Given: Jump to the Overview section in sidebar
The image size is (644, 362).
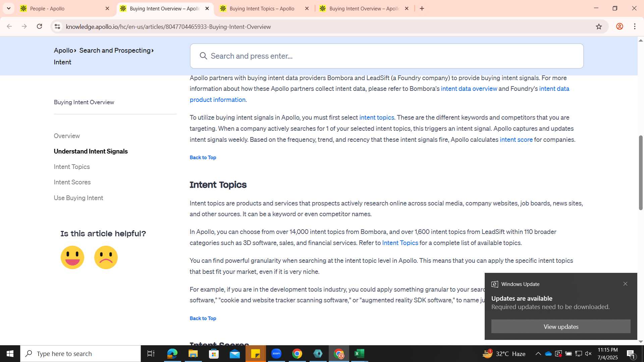Looking at the screenshot, I should tap(67, 136).
